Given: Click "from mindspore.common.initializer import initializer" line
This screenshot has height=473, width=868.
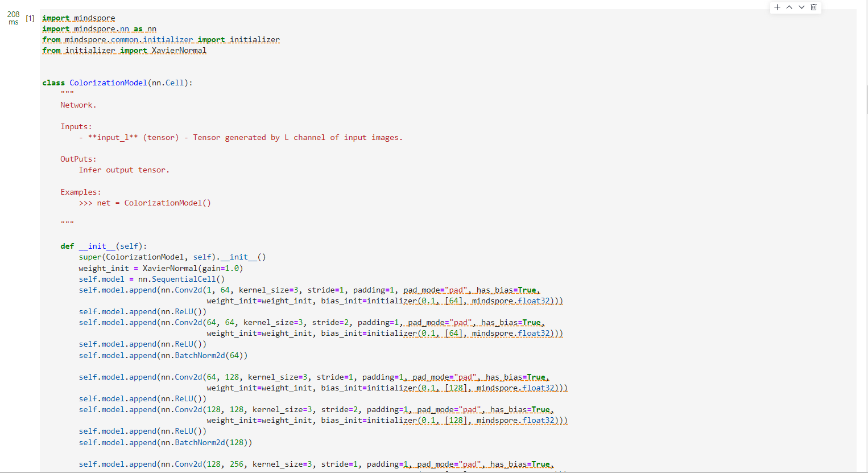Looking at the screenshot, I should 161,40.
